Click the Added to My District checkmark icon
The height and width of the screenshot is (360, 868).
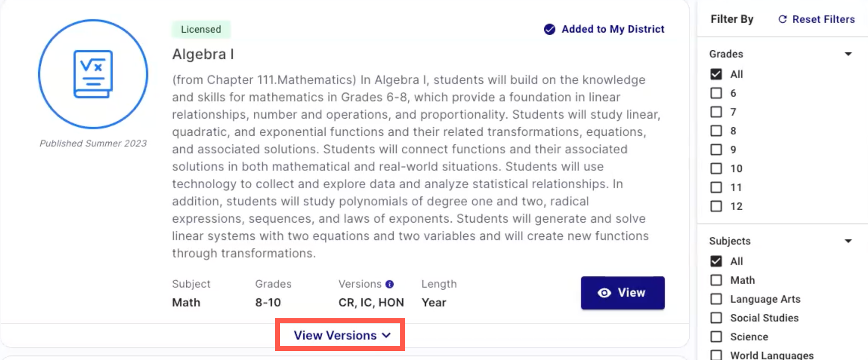pos(549,29)
